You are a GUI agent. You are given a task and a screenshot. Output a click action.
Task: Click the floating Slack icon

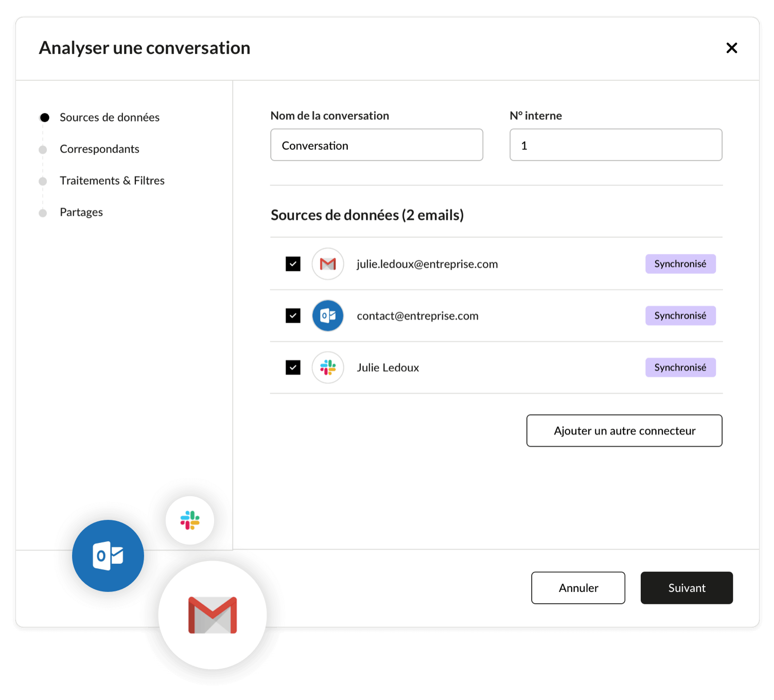[x=190, y=520]
